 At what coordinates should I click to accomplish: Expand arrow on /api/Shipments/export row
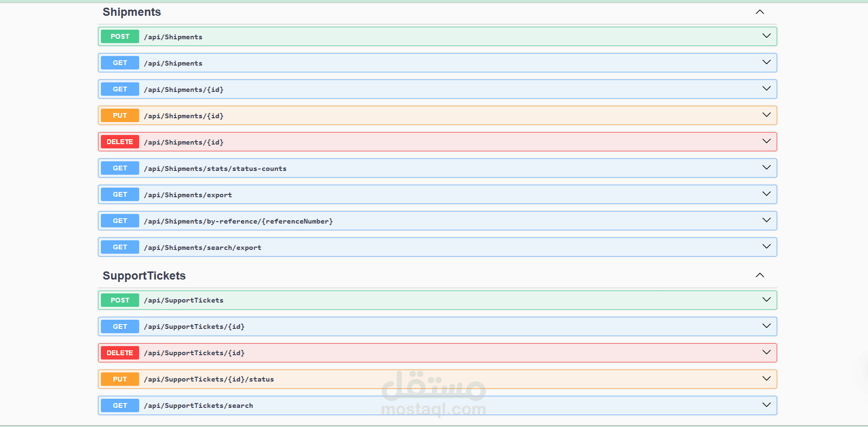[x=766, y=194]
